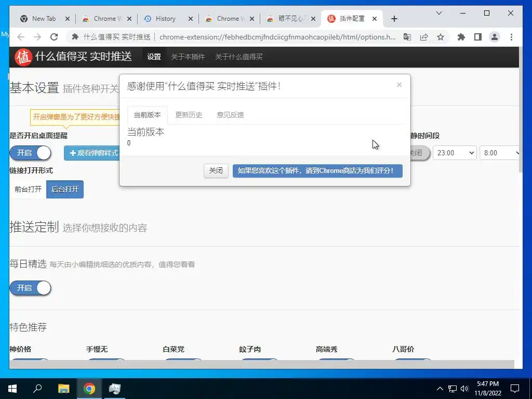
Task: Click the 白菜党 label
Action: coord(174,349)
